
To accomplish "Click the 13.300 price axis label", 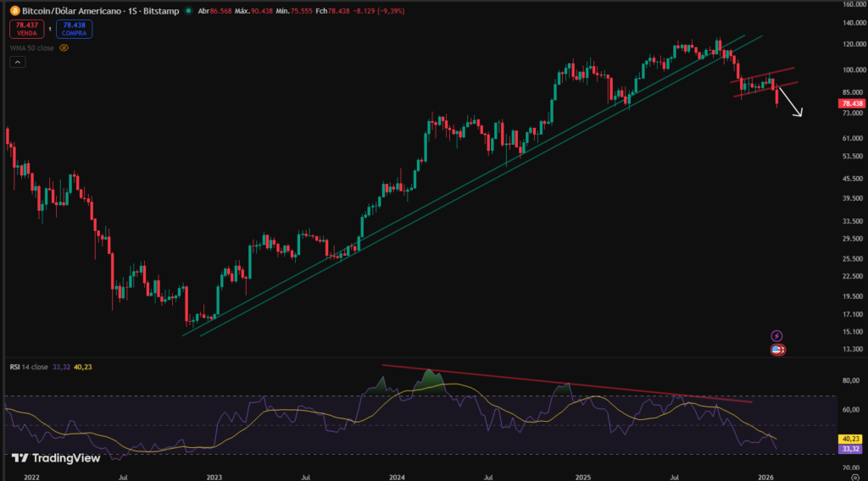I will [x=853, y=350].
